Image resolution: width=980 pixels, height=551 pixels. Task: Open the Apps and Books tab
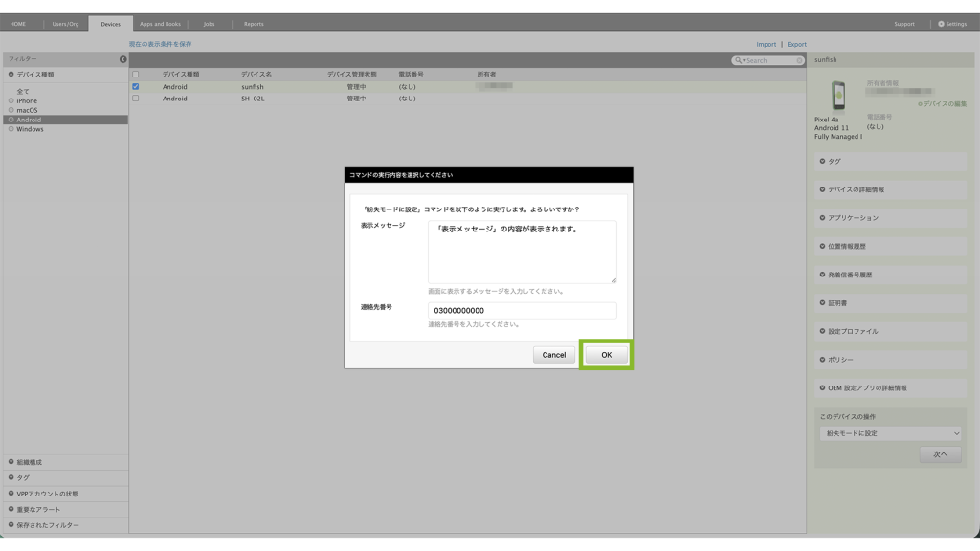(x=160, y=24)
